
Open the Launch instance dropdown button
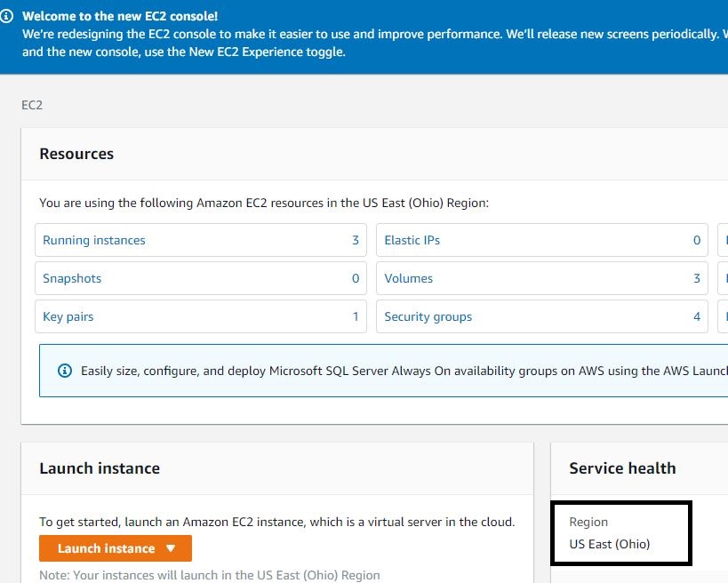(116, 548)
